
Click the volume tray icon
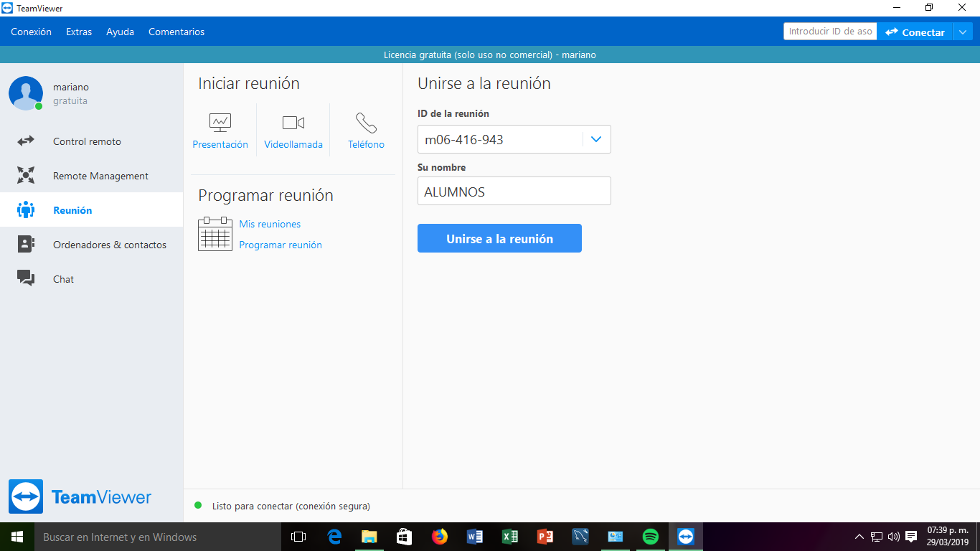894,537
